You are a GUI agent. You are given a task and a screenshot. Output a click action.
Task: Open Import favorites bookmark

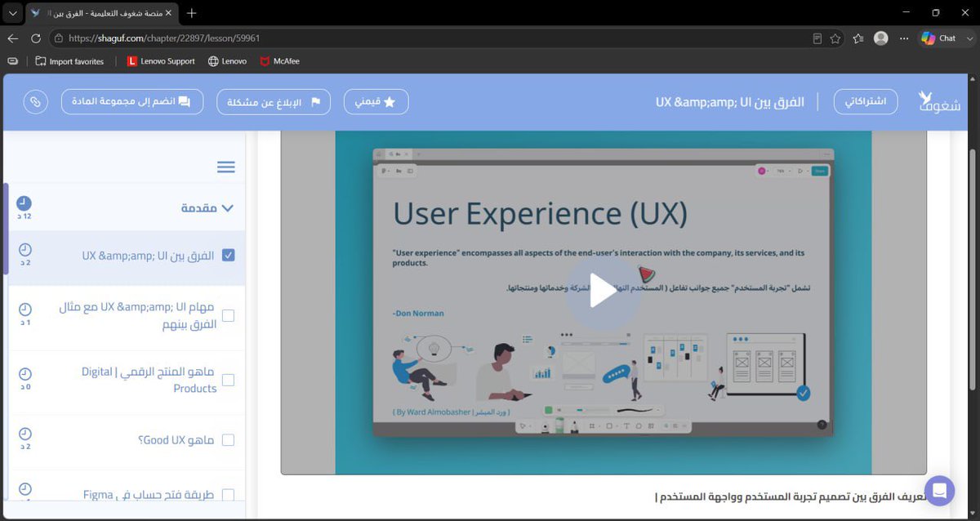[69, 61]
